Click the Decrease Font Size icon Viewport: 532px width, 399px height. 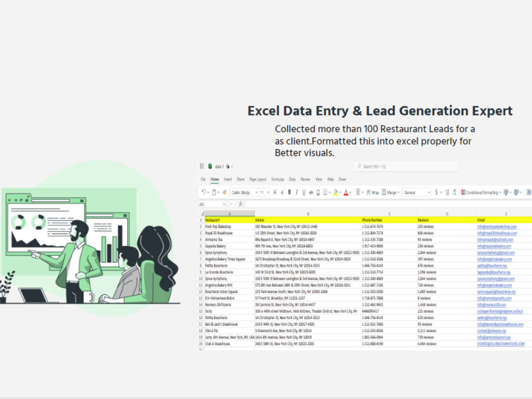click(x=282, y=193)
